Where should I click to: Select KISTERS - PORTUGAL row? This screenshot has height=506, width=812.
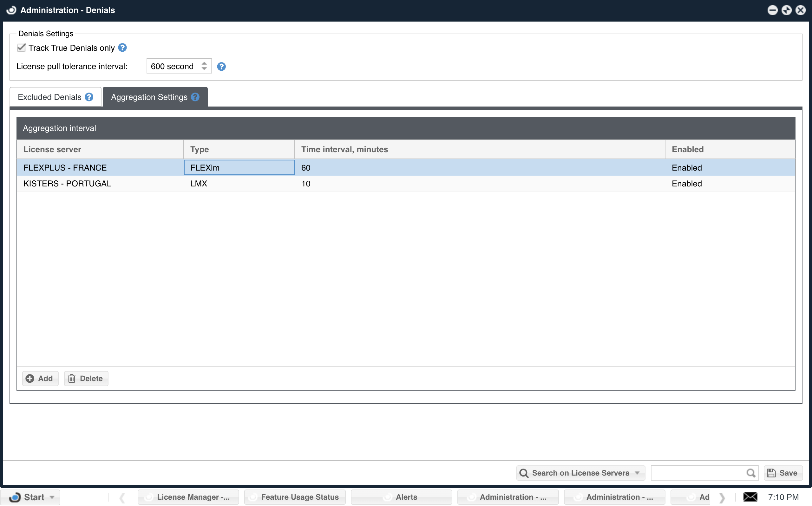67,184
